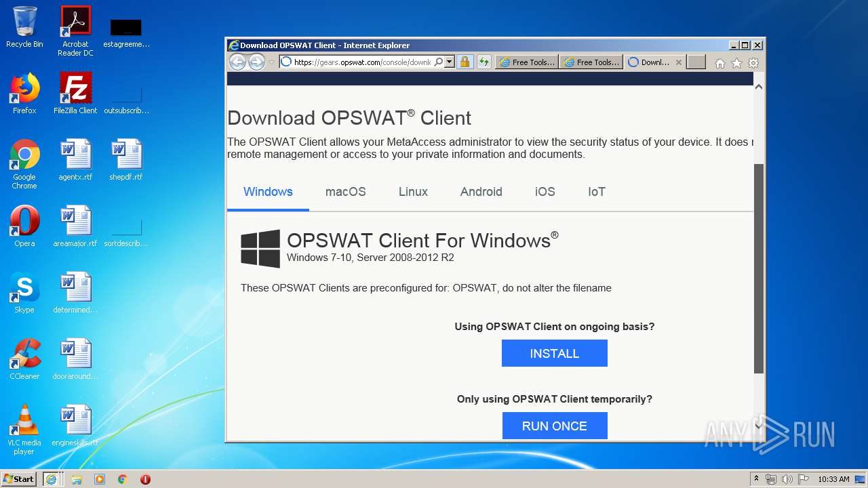
Task: Close the 'Downl...' browser tab
Action: (678, 62)
